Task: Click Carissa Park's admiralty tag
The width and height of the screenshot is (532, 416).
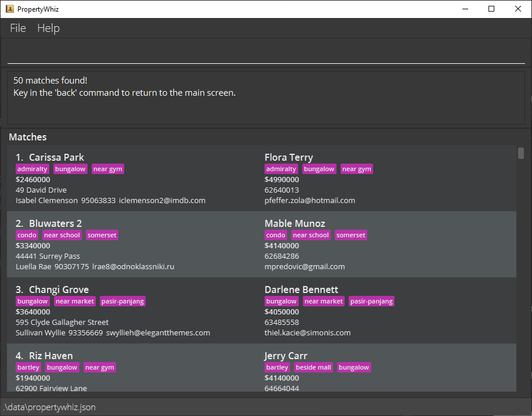Action: pos(32,169)
